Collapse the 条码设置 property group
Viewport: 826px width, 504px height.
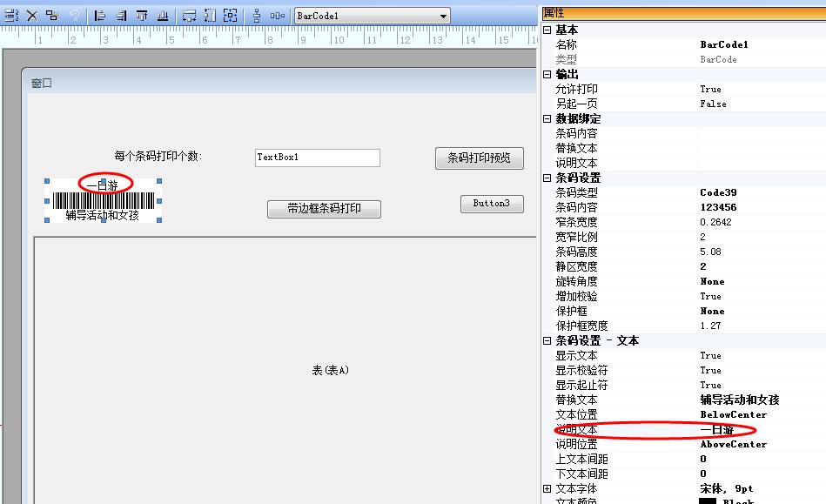click(547, 178)
